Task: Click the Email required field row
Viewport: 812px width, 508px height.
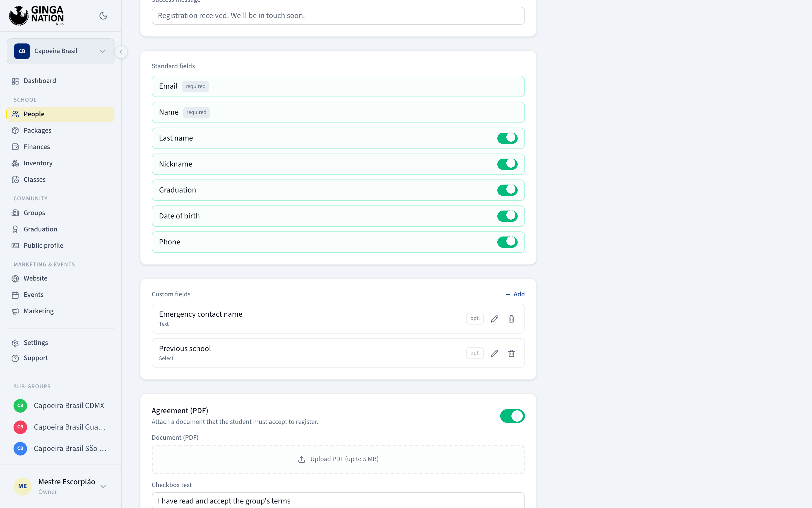Action: coord(338,86)
